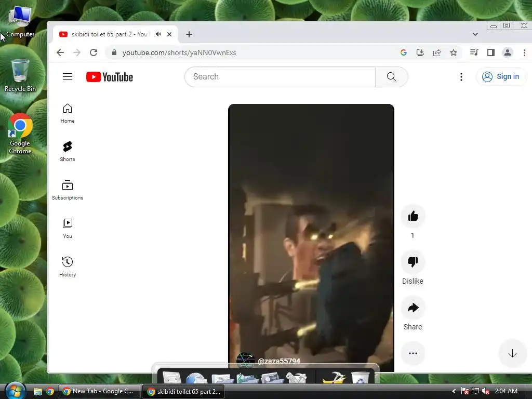
Task: Go forward with Chrome's forward arrow
Action: point(77,52)
